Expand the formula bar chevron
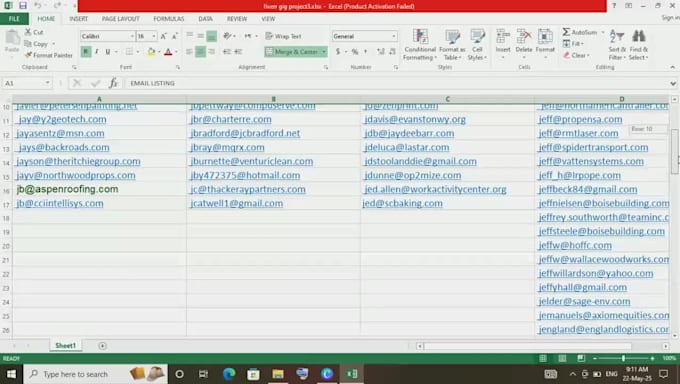This screenshot has width=680, height=384. [673, 83]
